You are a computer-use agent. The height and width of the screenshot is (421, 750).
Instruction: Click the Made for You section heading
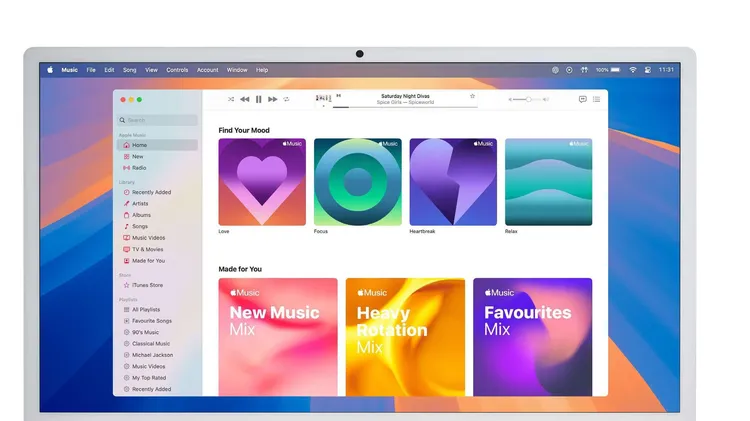pos(240,269)
